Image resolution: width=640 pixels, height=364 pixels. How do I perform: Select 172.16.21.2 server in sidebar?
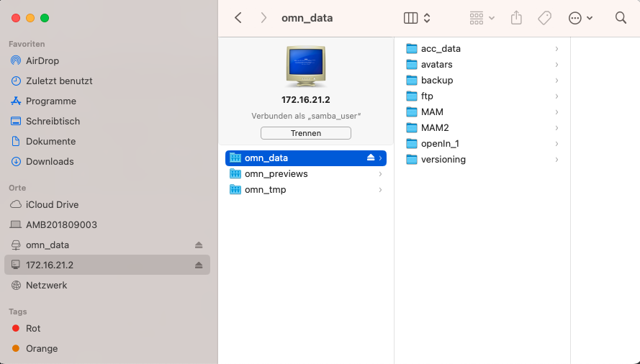point(108,265)
